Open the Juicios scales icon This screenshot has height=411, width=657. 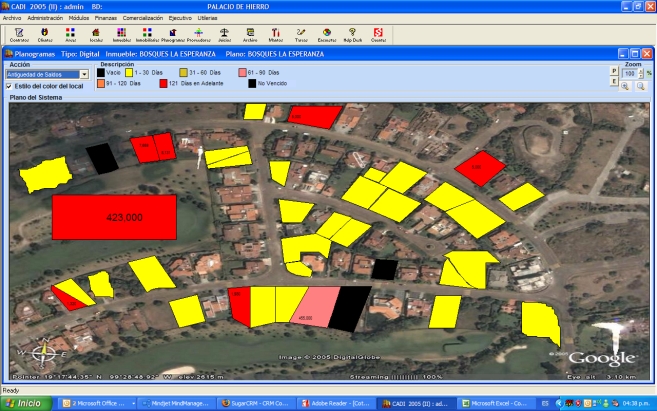coord(224,34)
